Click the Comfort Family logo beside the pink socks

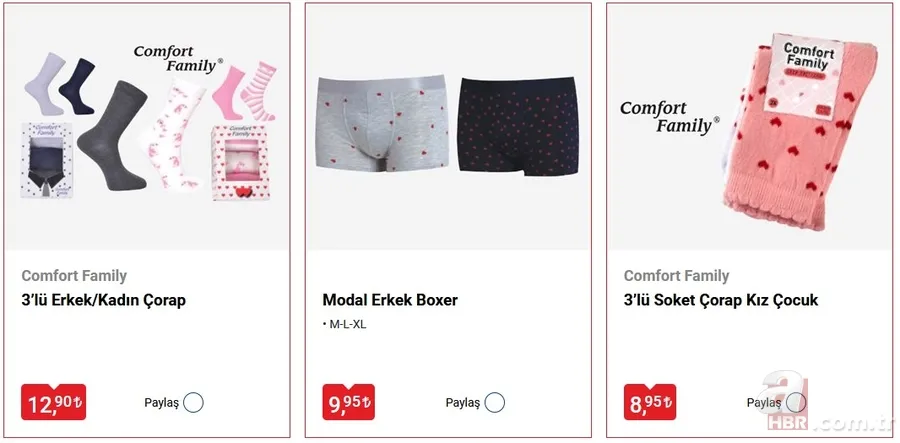670,117
